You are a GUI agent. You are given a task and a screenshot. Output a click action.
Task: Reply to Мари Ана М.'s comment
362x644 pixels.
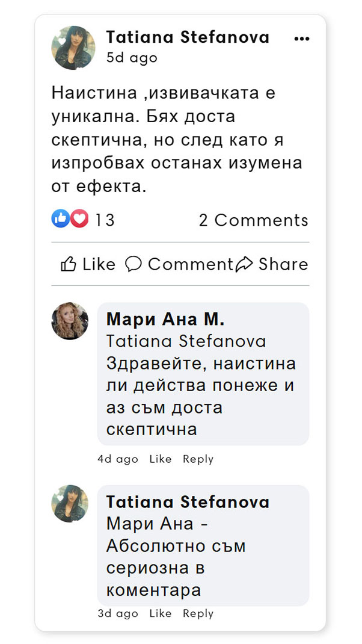point(198,459)
